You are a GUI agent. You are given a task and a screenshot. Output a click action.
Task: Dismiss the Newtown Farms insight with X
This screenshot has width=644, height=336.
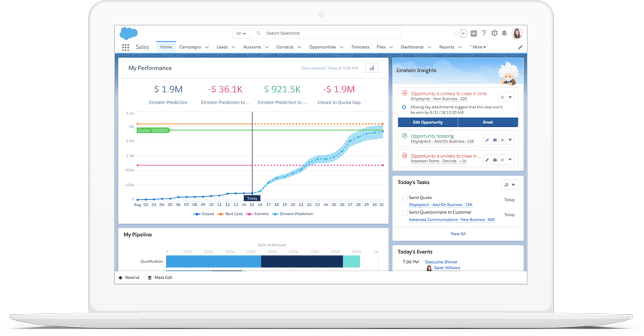[502, 160]
